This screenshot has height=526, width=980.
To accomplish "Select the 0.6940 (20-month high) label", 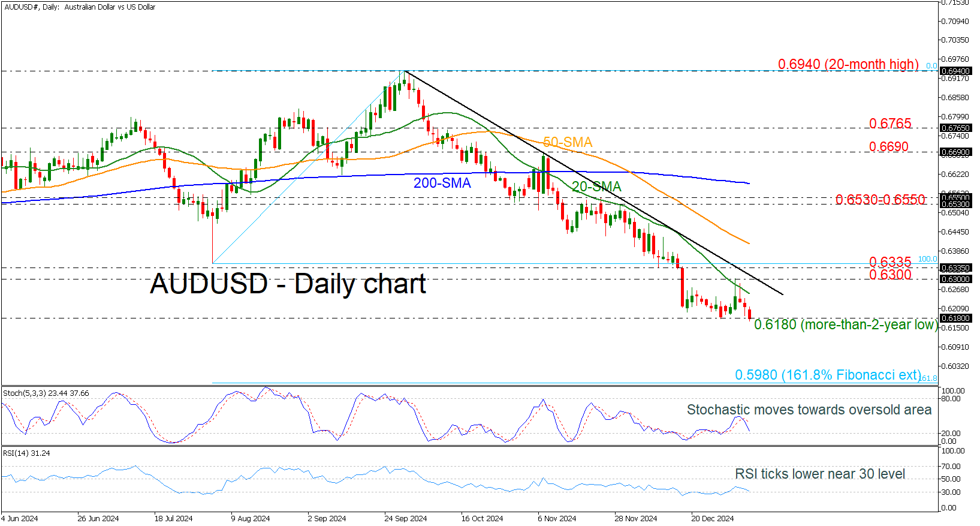I will pyautogui.click(x=848, y=64).
